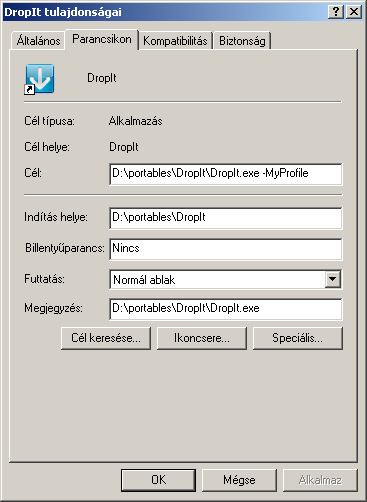The height and width of the screenshot is (502, 367).
Task: Open the Ikoncsere... change icon dialog
Action: [x=202, y=338]
